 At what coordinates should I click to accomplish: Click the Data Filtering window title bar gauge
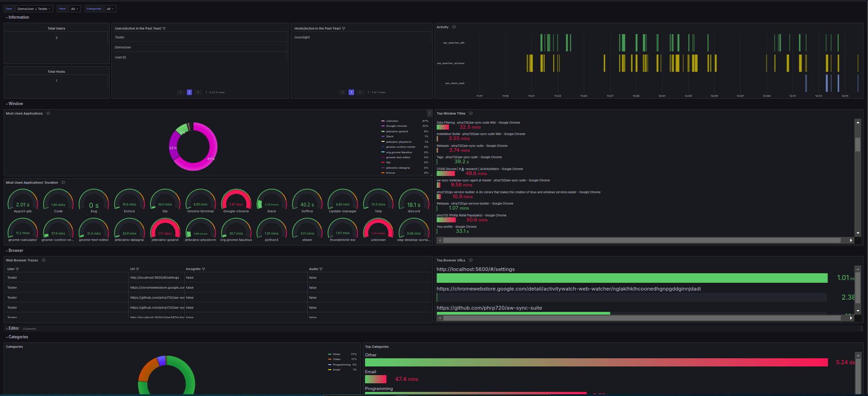click(x=443, y=127)
